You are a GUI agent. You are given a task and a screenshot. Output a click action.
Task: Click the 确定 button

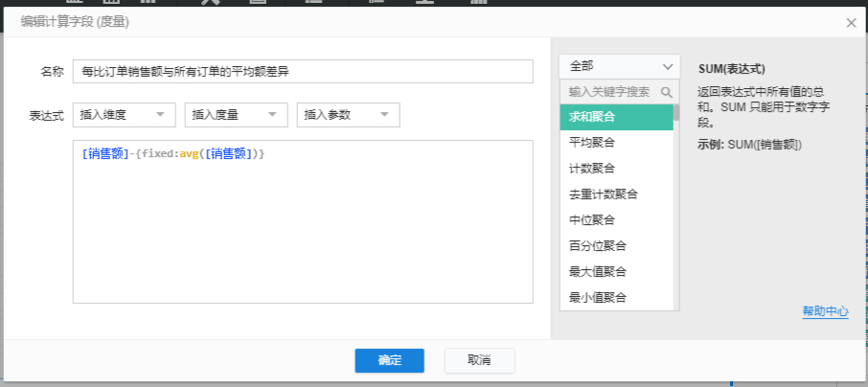(390, 360)
